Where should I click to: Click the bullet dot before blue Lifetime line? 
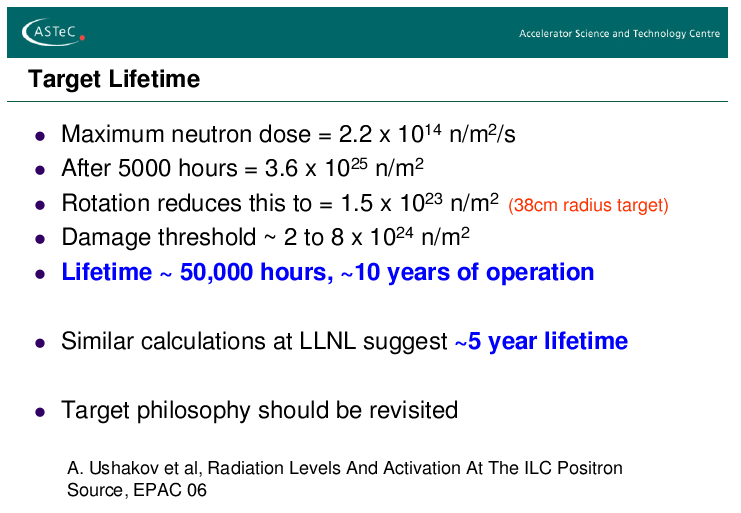click(x=40, y=273)
